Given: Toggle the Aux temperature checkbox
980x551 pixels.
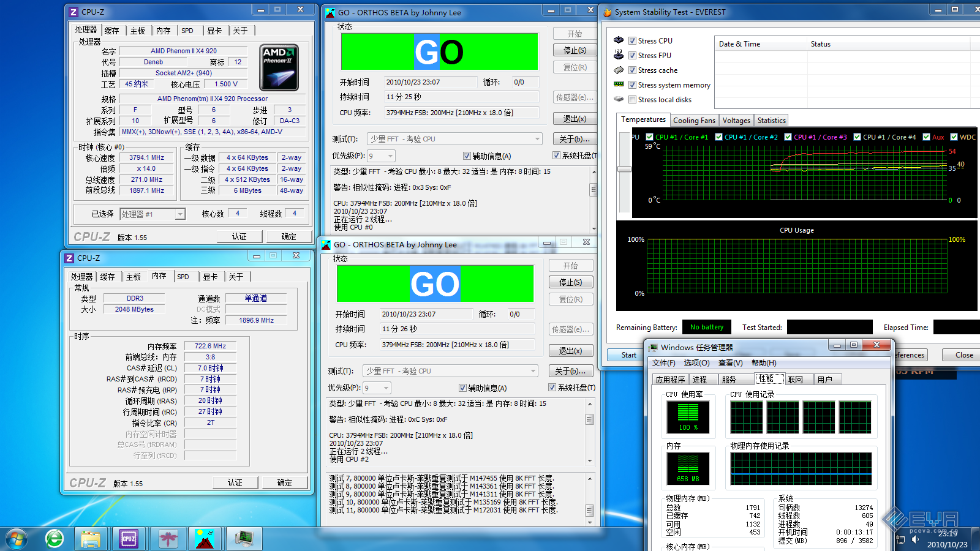Looking at the screenshot, I should pos(927,137).
